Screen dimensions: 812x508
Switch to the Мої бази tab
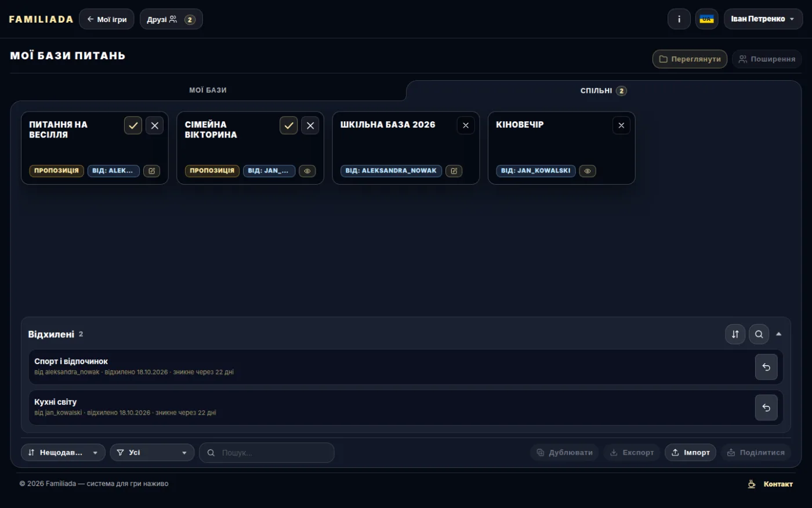point(208,90)
